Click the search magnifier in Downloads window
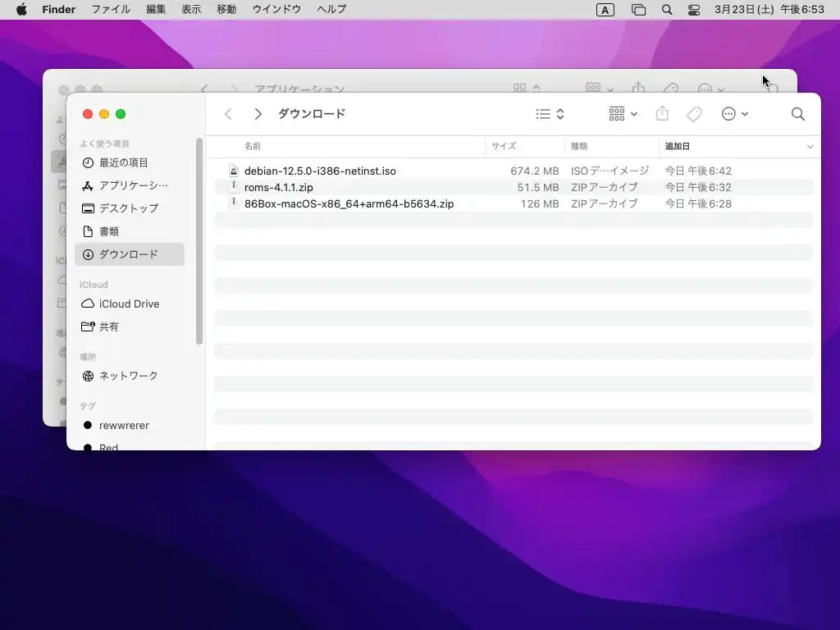This screenshot has height=630, width=840. (x=797, y=113)
